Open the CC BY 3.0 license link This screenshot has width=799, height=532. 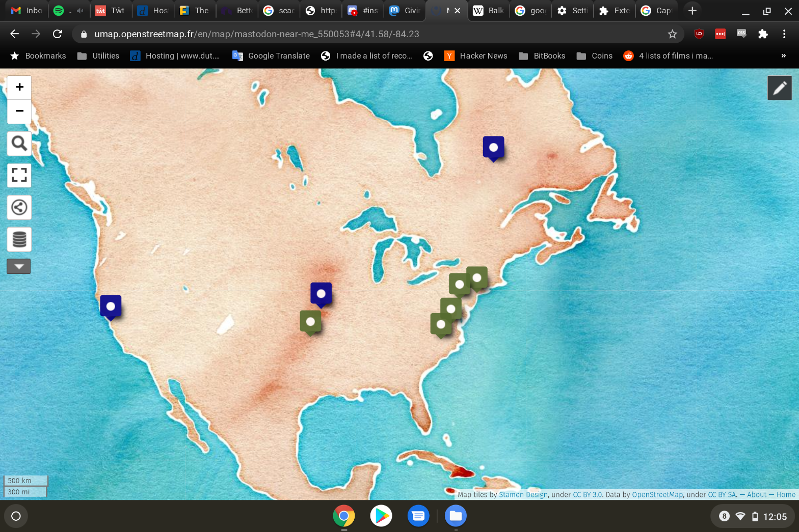[x=588, y=494]
